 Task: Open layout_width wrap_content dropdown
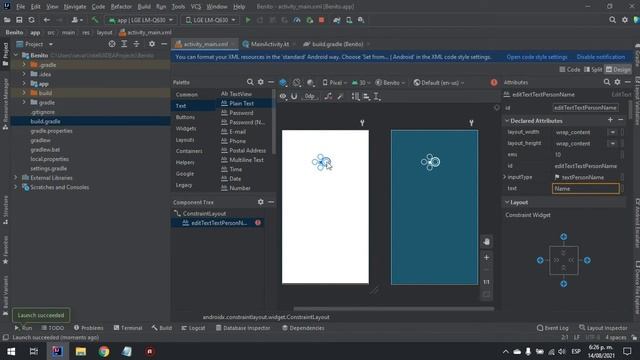[x=612, y=132]
